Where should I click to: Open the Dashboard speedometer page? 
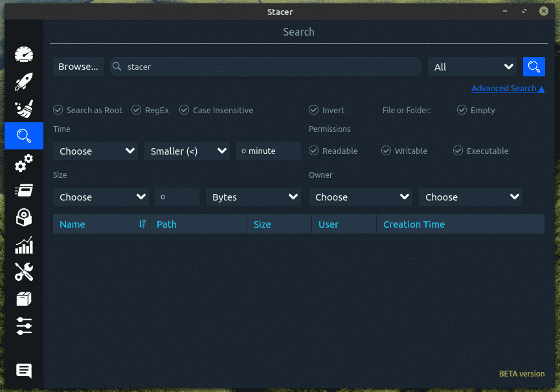click(x=24, y=54)
